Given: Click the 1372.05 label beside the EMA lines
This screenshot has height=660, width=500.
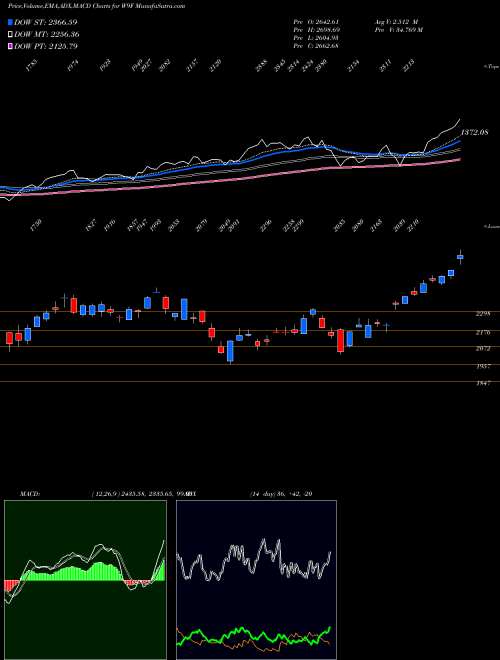Looking at the screenshot, I should (474, 133).
